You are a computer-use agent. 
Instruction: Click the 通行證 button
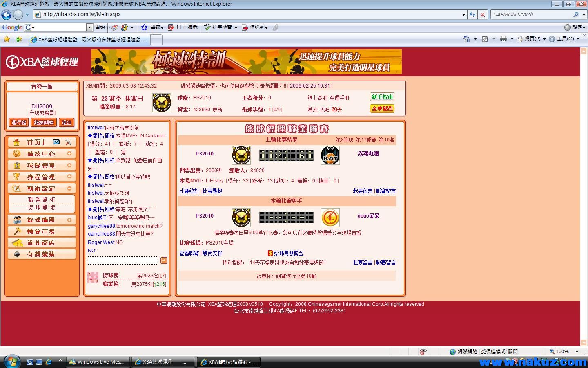19,122
